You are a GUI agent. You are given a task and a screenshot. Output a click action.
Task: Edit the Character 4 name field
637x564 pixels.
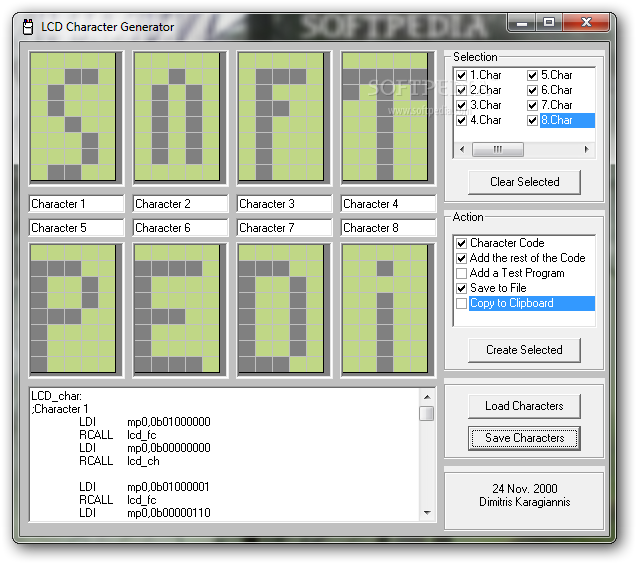(x=388, y=204)
